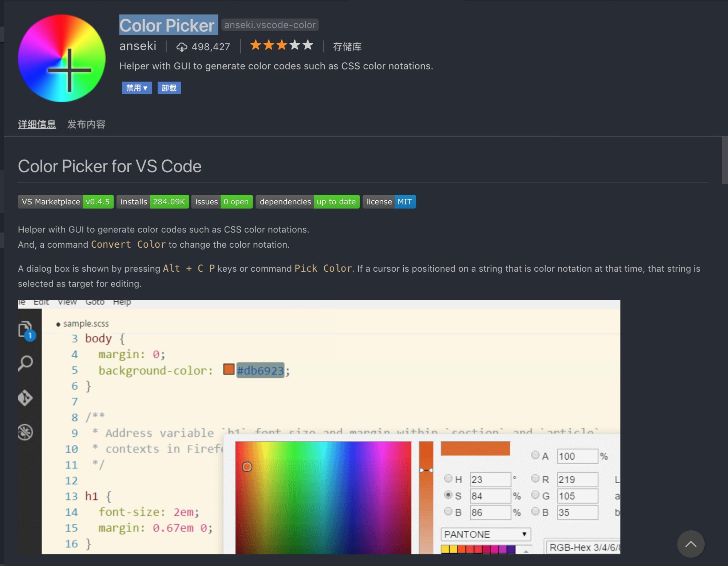This screenshot has height=566, width=728.
Task: Click the orange swatch next to #db6923
Action: click(x=229, y=369)
